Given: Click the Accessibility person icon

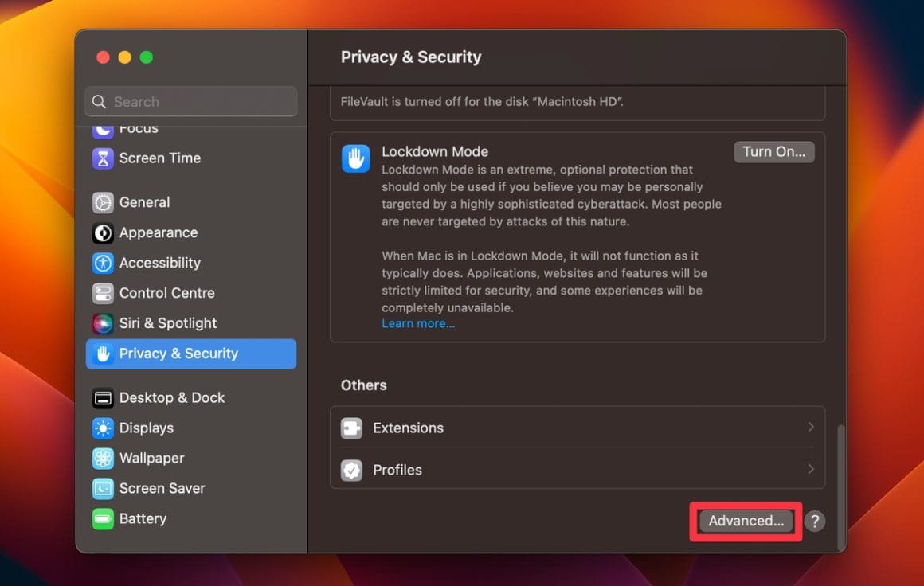Looking at the screenshot, I should coord(102,263).
